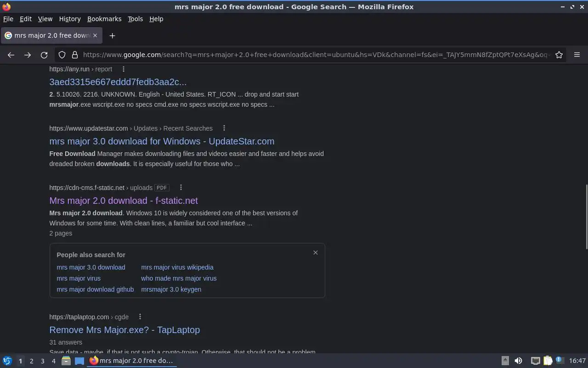Close the mrs major search tab
Viewport: 588px width, 368px height.
pos(95,35)
